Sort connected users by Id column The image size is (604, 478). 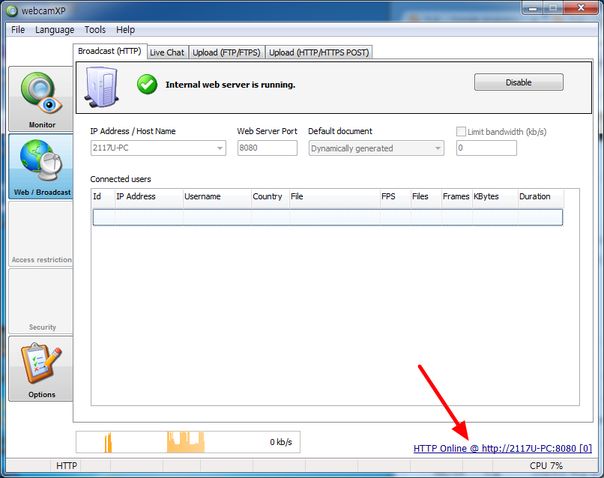click(103, 196)
